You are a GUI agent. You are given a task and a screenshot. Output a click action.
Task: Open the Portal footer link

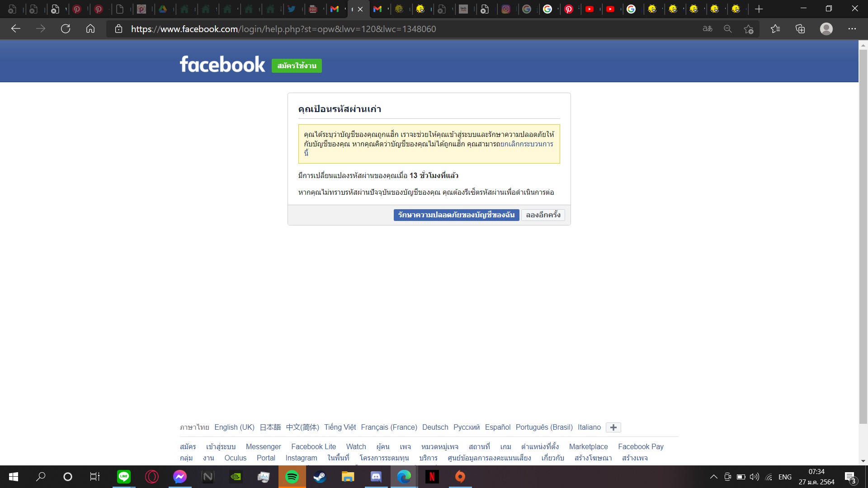coord(266,458)
